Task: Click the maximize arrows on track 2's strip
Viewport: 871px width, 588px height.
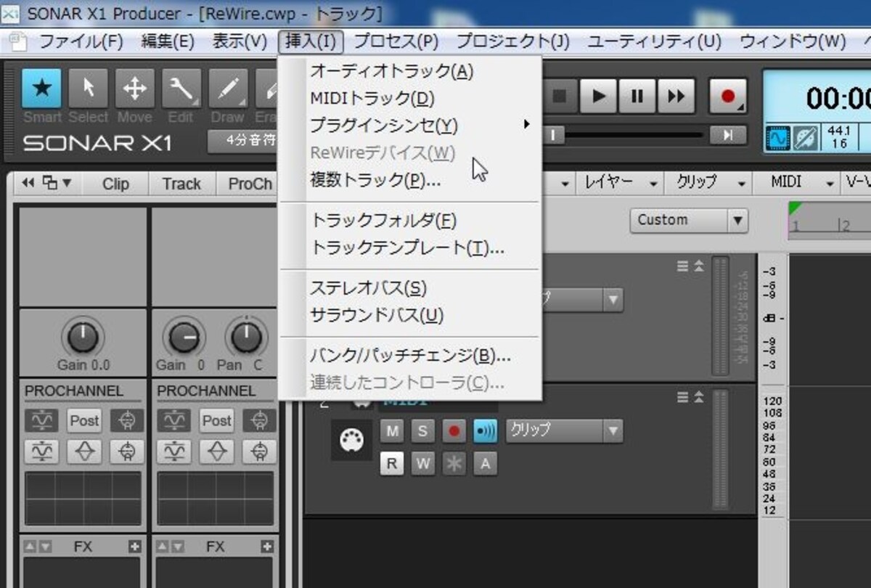Action: coord(699,397)
